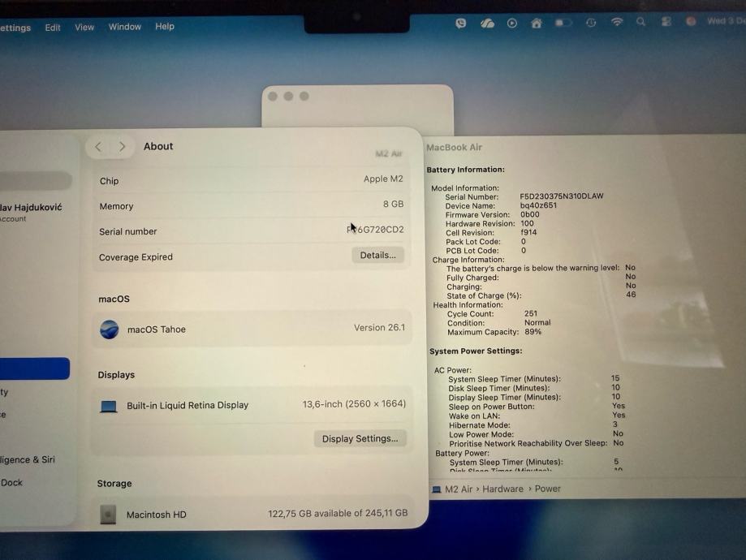The image size is (746, 560).
Task: Click the Viber icon in menu bar
Action: (460, 23)
